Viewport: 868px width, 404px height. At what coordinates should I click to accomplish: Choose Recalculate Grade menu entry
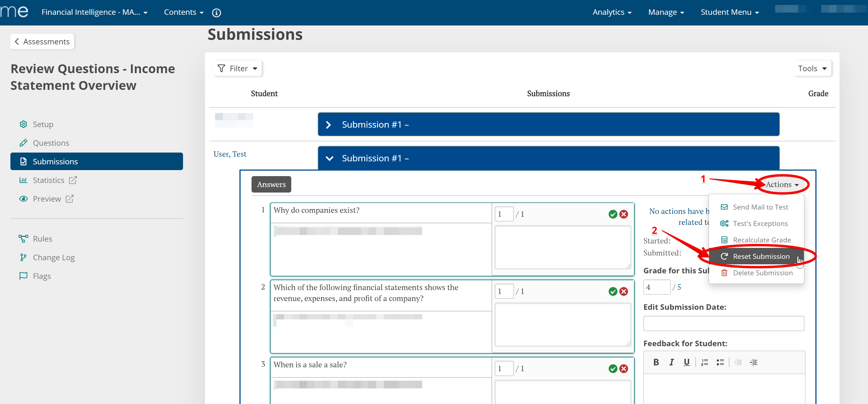pos(761,240)
